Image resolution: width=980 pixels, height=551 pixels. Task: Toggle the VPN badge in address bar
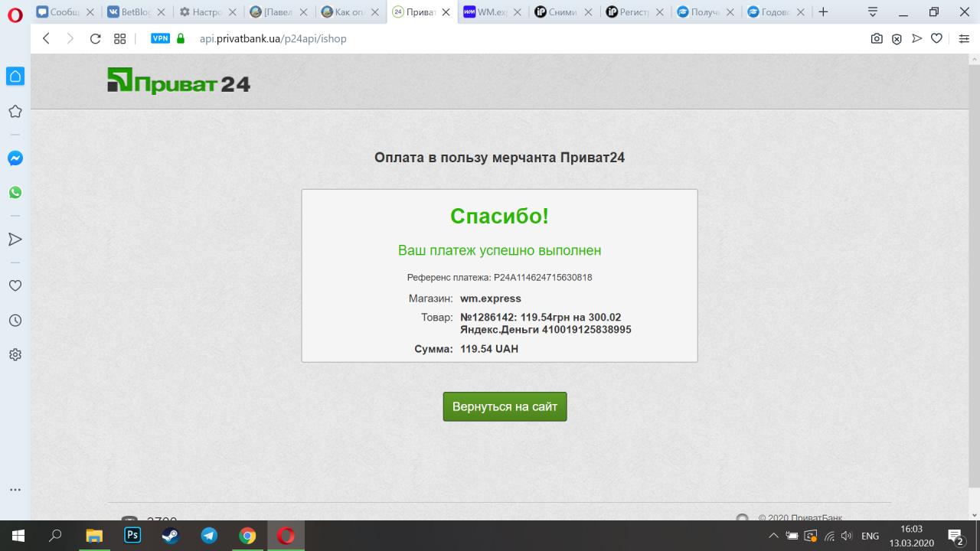pos(160,38)
